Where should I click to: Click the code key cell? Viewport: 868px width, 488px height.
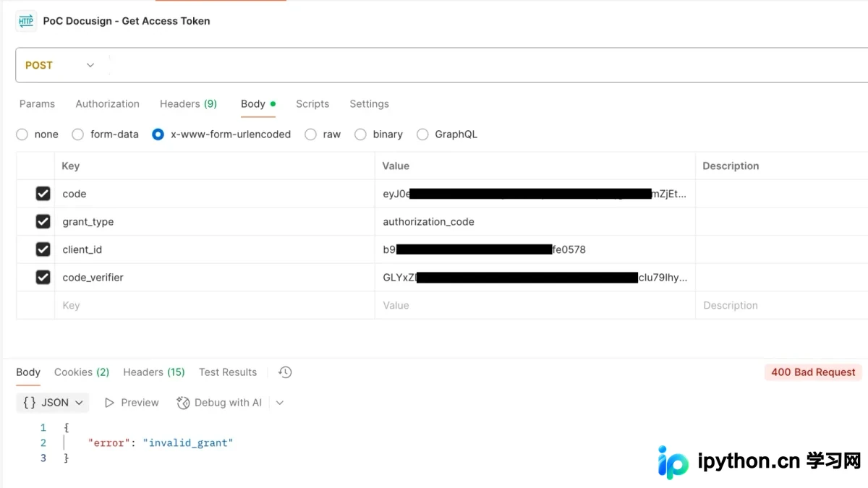pyautogui.click(x=214, y=194)
